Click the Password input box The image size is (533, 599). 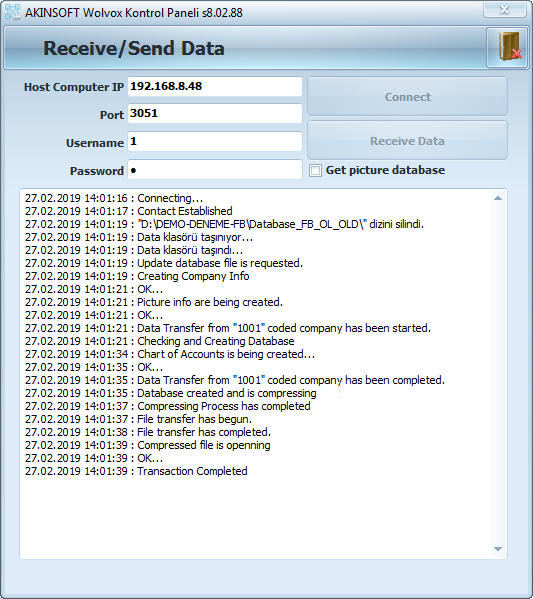[x=215, y=170]
